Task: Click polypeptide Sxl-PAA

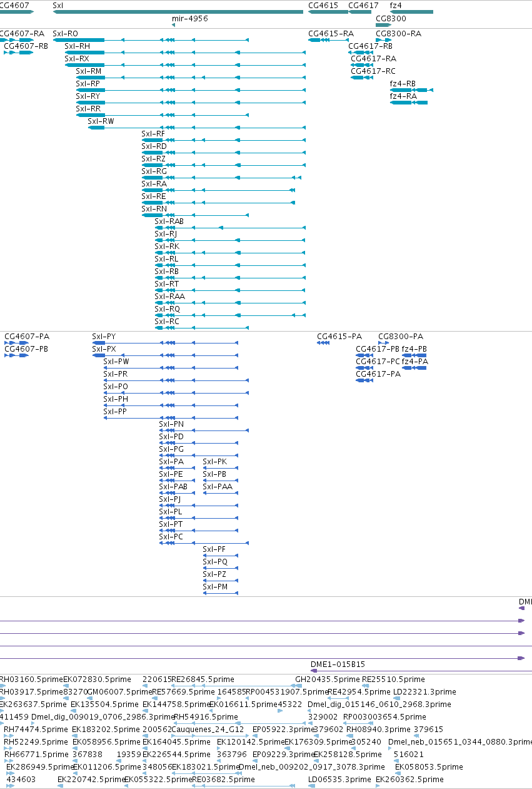Action: [x=218, y=487]
